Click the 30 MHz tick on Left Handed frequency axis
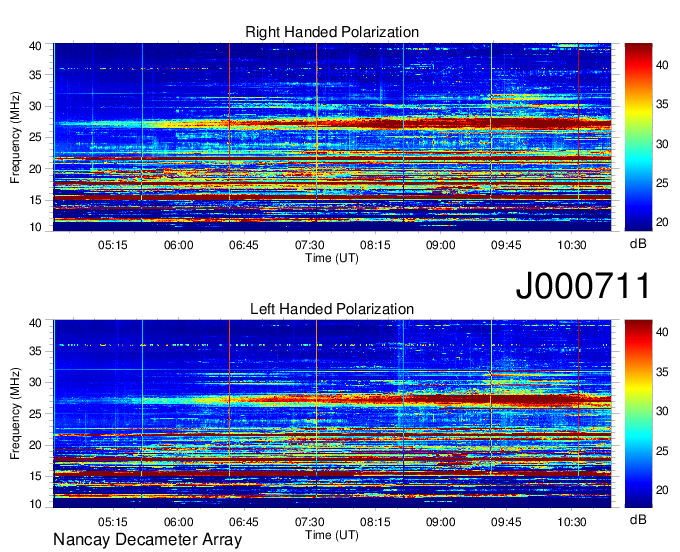Screen dimensions: 680x552 [35, 382]
